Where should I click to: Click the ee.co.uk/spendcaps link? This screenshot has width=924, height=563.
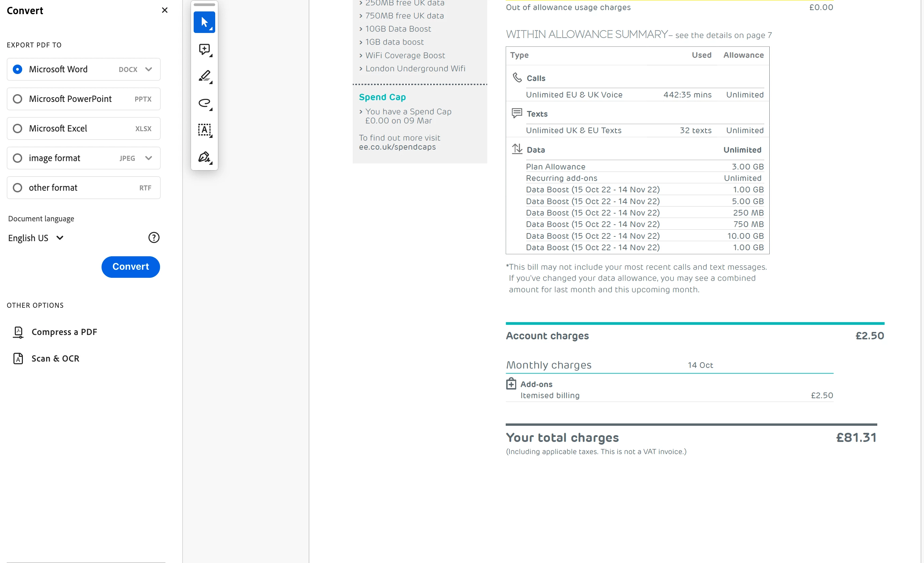pos(397,147)
